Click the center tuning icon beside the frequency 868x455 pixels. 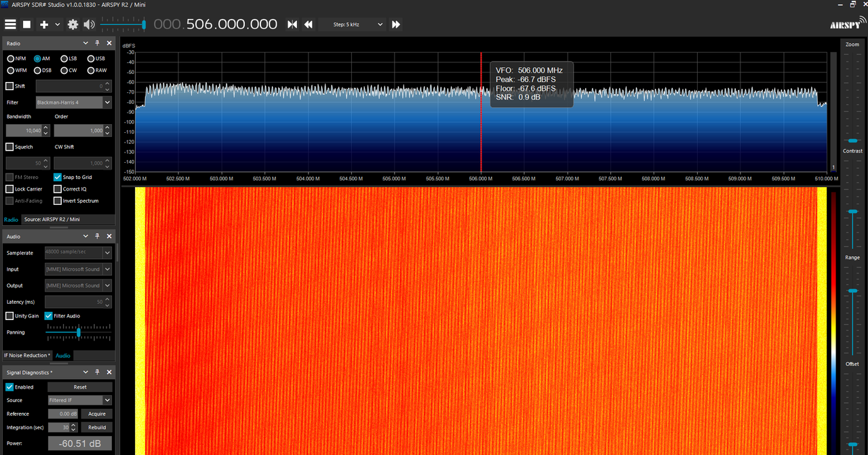(292, 24)
